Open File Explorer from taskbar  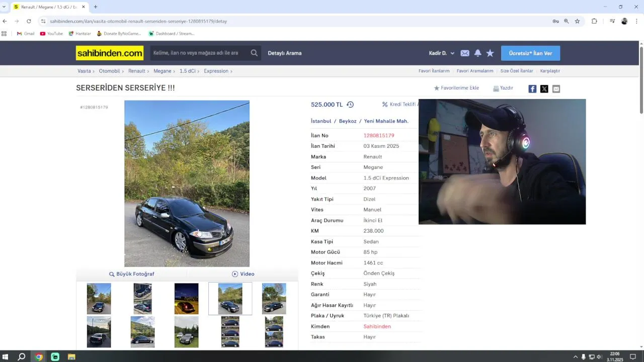coord(71,357)
